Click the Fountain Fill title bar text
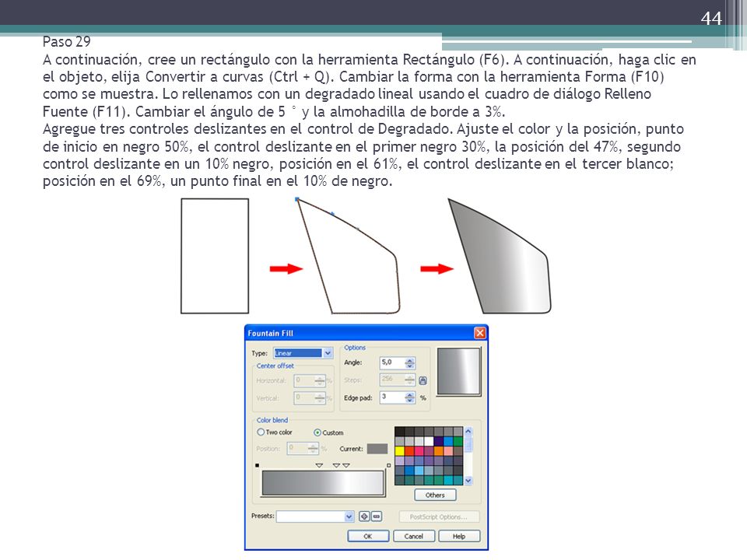747x560 pixels. click(271, 334)
